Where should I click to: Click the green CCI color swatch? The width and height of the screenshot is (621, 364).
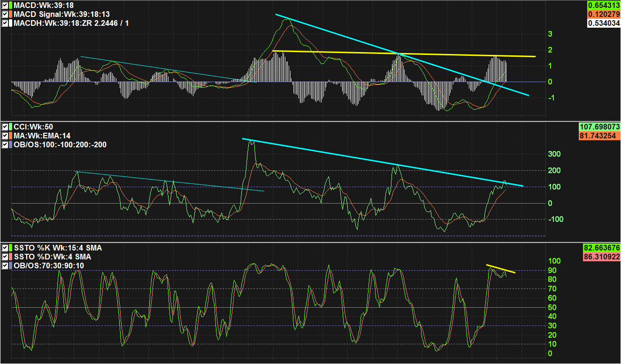tap(10, 127)
